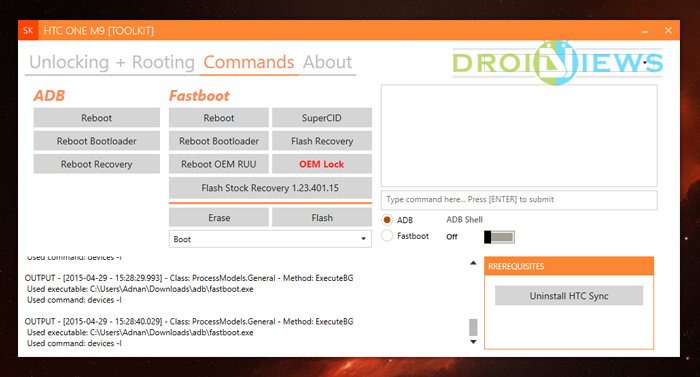The height and width of the screenshot is (377, 700).
Task: Click the log scrollbar thumb
Action: pyautogui.click(x=473, y=327)
